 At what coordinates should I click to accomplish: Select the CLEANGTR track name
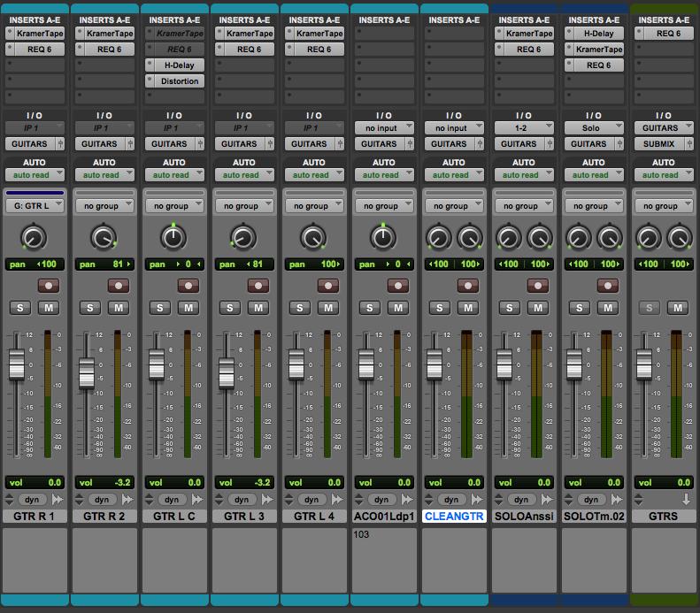[454, 517]
